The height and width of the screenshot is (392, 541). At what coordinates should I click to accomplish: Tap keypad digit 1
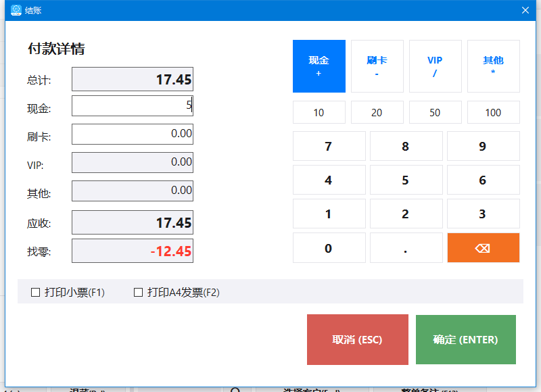click(329, 214)
